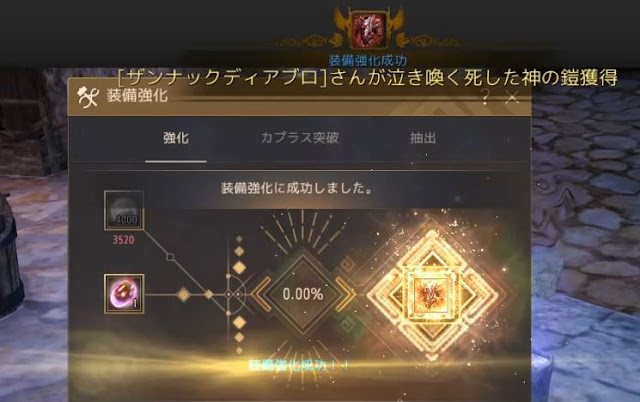Click the left chevron beside 0.00%

pos(260,294)
